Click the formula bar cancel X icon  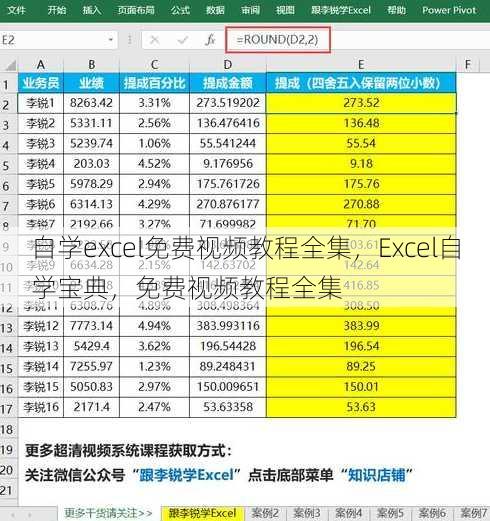tap(154, 40)
